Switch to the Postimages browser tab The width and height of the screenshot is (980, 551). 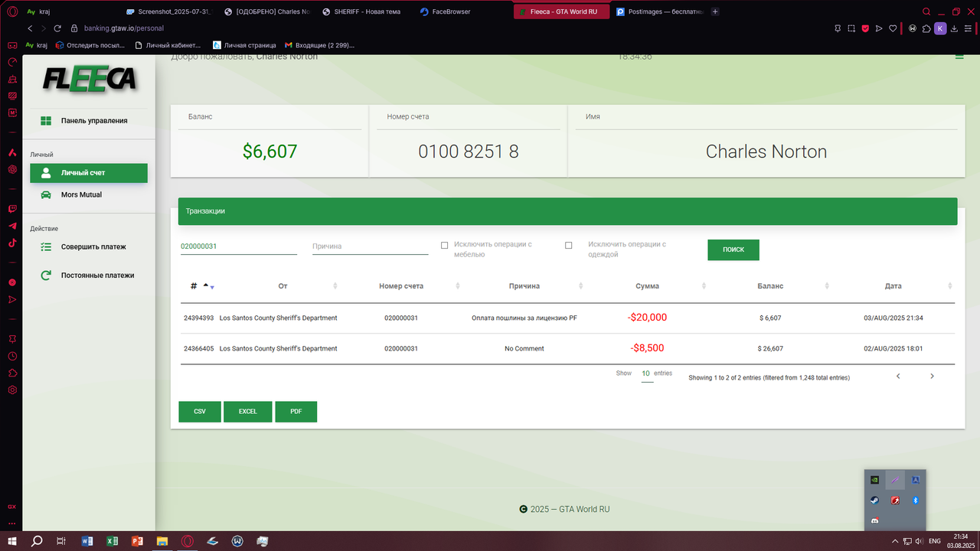[658, 12]
